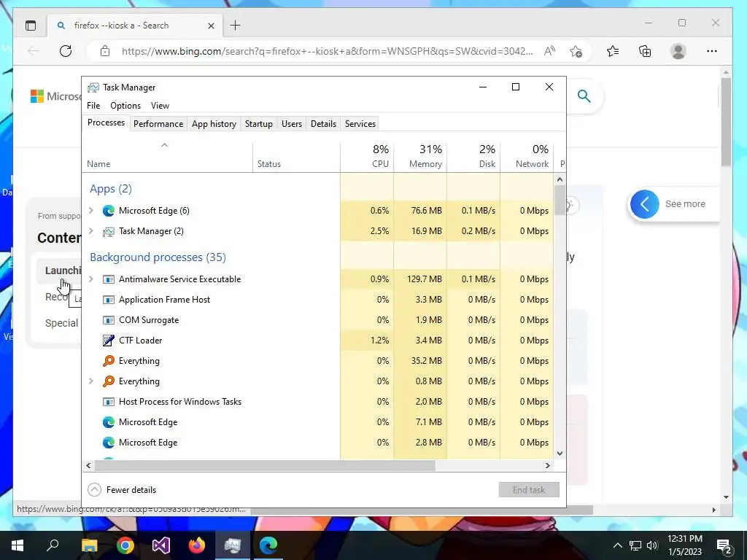Open the Options menu in Task Manager
Screen dimensions: 747x560
pyautogui.click(x=125, y=106)
